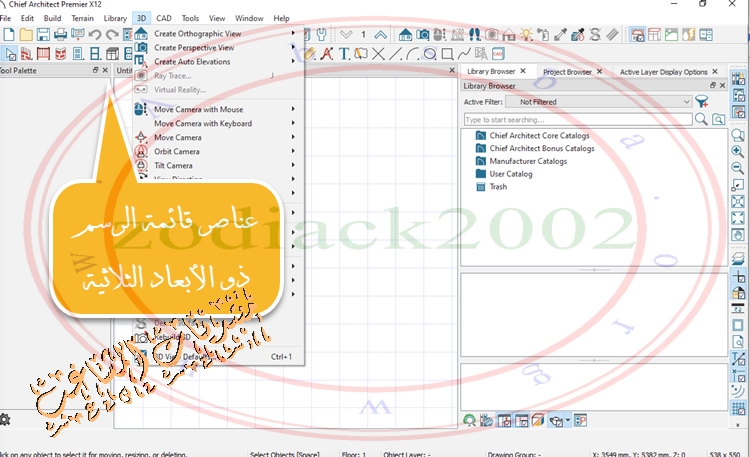Click the Zoom Out magnifier on right toolbar
Screen dimensions: 750x457
[738, 168]
